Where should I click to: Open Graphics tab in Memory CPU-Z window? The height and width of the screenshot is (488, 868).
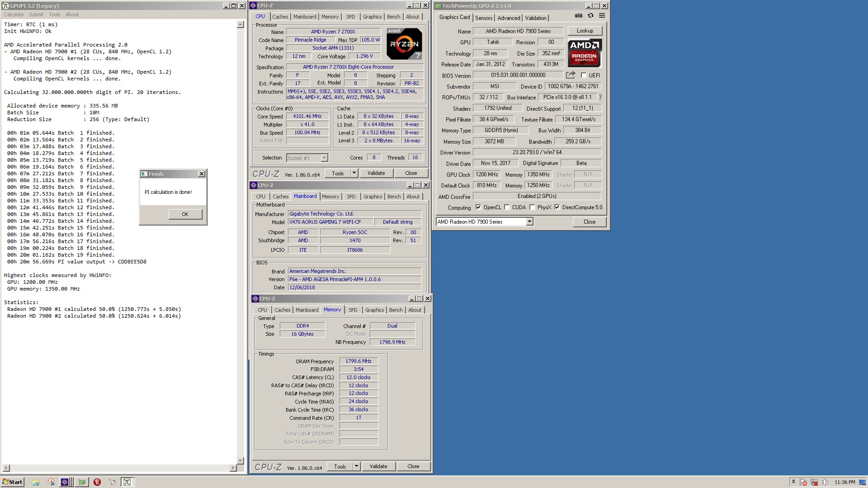tap(375, 310)
